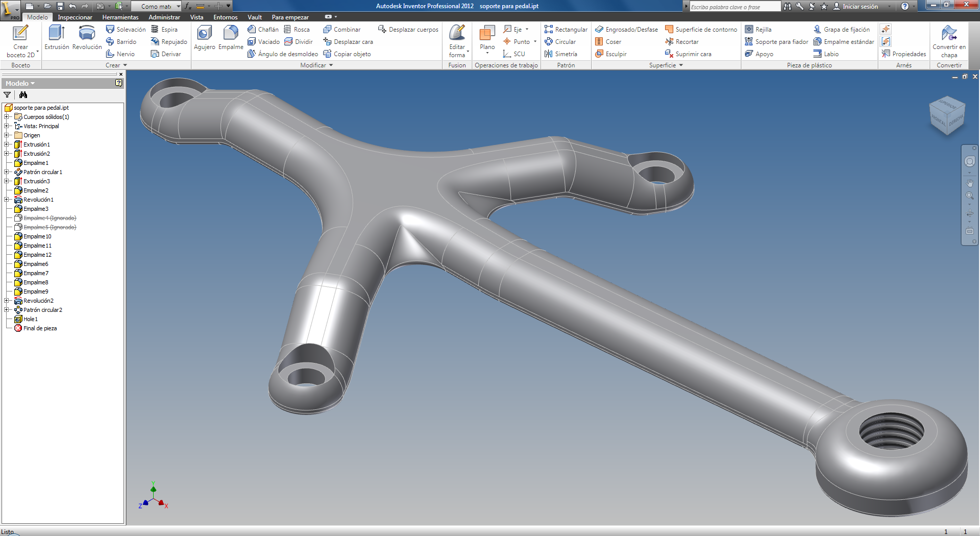Save file using the toolbar disk icon

coord(60,6)
